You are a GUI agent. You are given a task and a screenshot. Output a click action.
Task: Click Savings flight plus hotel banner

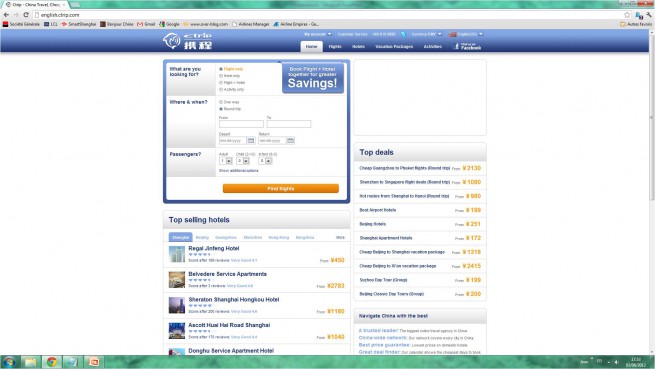click(312, 77)
